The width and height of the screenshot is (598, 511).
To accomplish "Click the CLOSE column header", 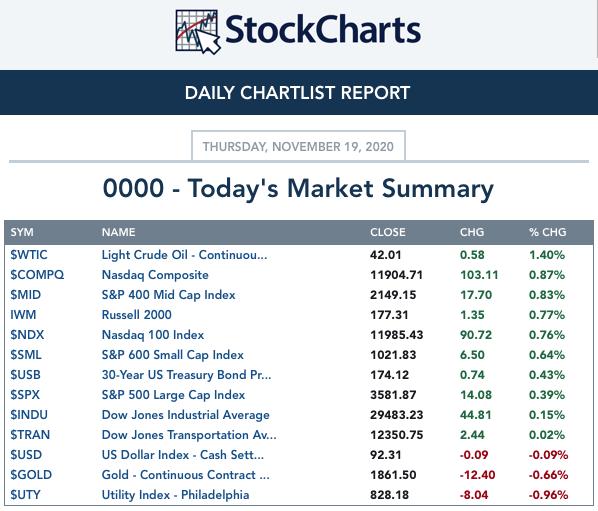I will 387,232.
